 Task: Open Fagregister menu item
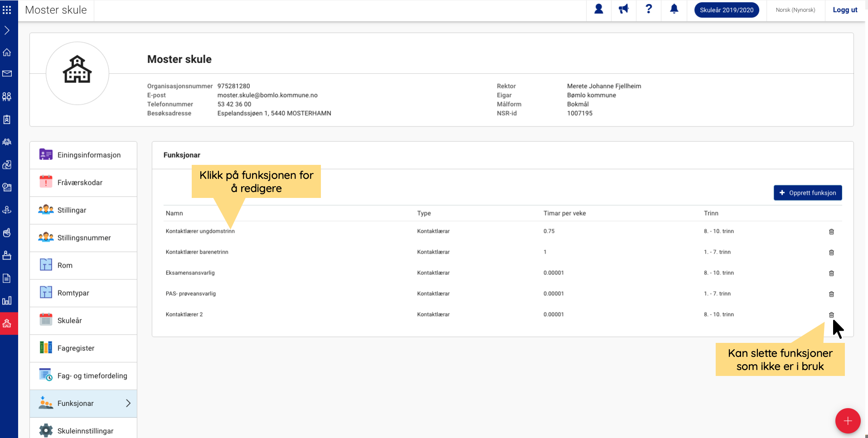[x=83, y=348]
